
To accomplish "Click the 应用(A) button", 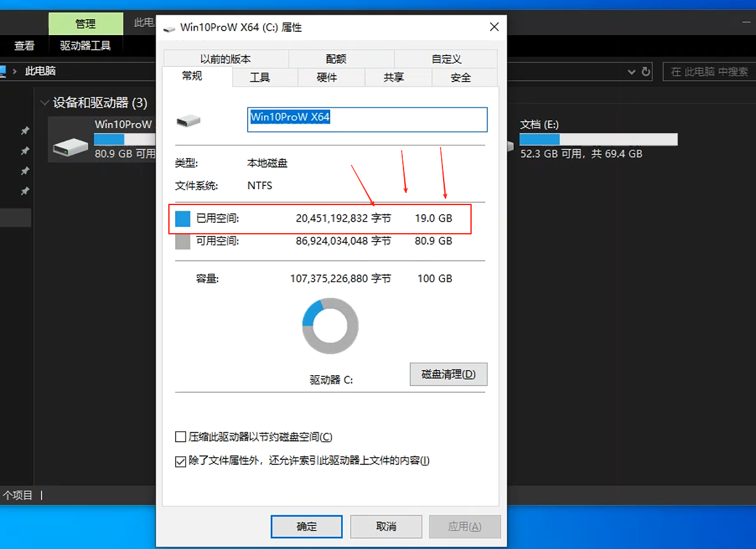I will click(465, 526).
